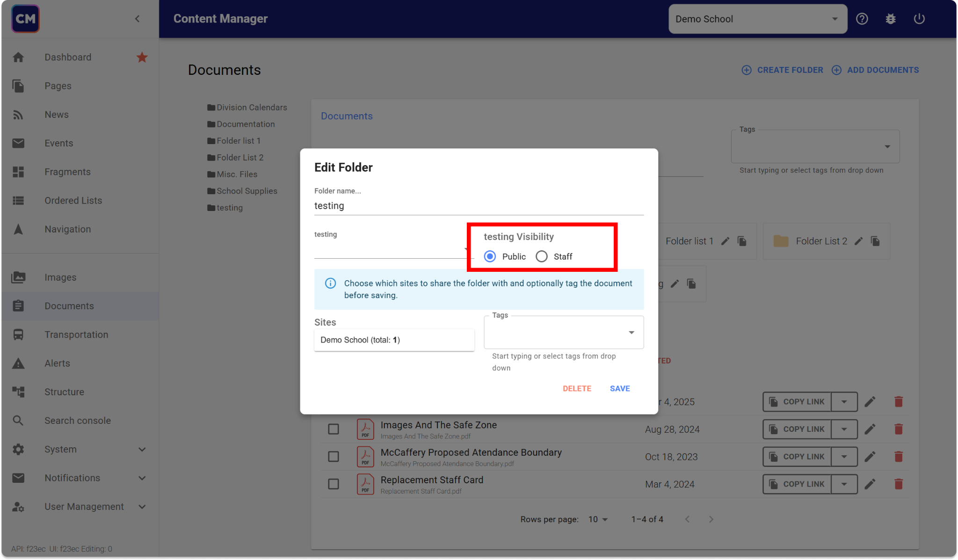The height and width of the screenshot is (560, 958).
Task: Delete the Replacement Staff Card document
Action: click(x=898, y=484)
